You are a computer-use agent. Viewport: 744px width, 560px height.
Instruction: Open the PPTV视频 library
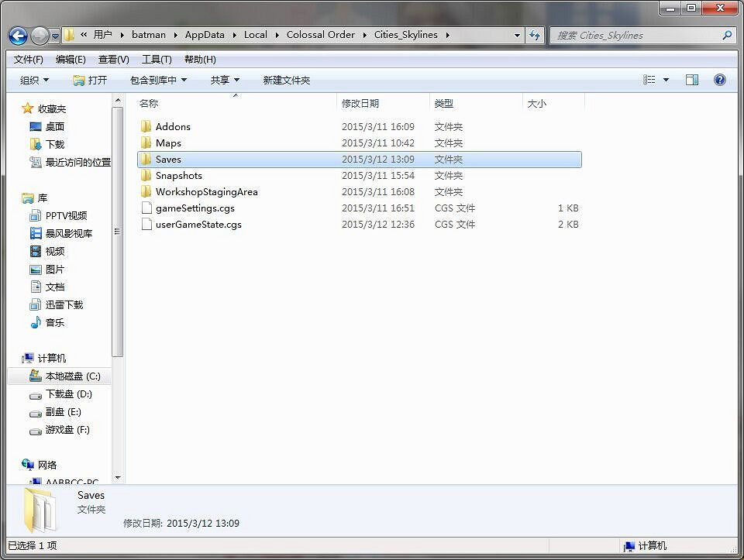[66, 216]
